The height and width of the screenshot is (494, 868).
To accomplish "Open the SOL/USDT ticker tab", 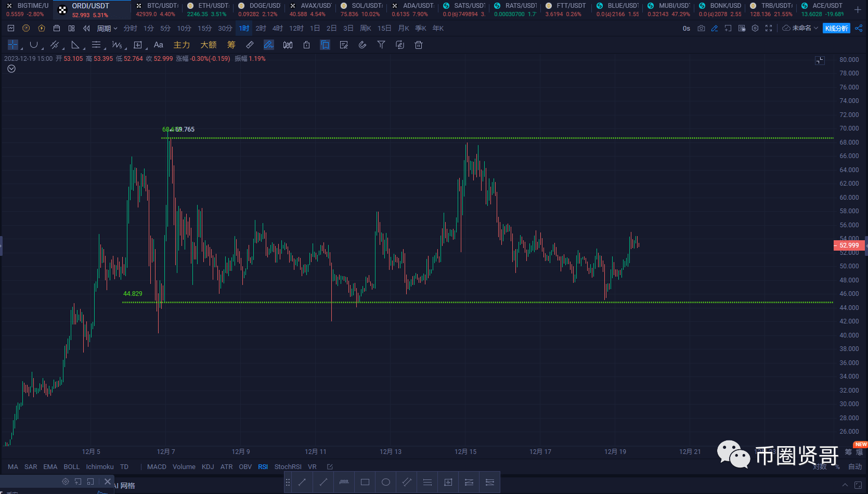I will tap(361, 10).
